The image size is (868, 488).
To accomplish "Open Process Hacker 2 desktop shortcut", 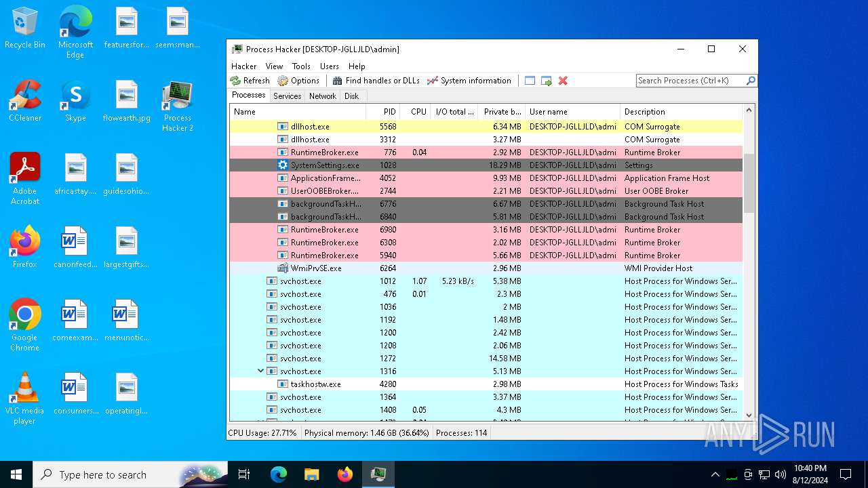I will tap(178, 106).
